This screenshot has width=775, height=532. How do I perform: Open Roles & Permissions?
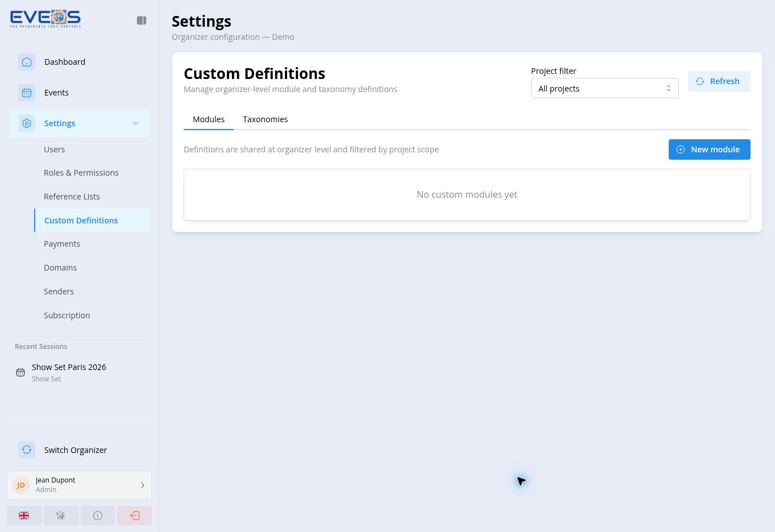click(92, 173)
